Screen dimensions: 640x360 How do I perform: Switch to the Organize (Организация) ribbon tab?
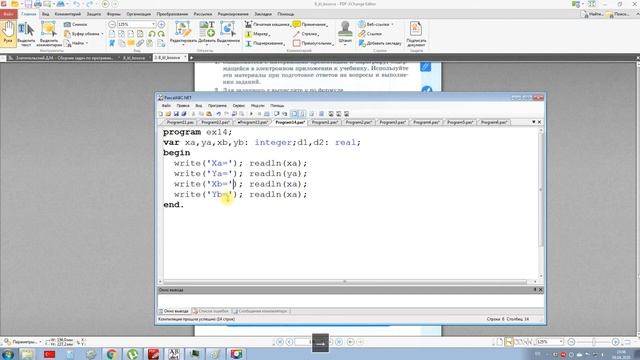[139, 14]
